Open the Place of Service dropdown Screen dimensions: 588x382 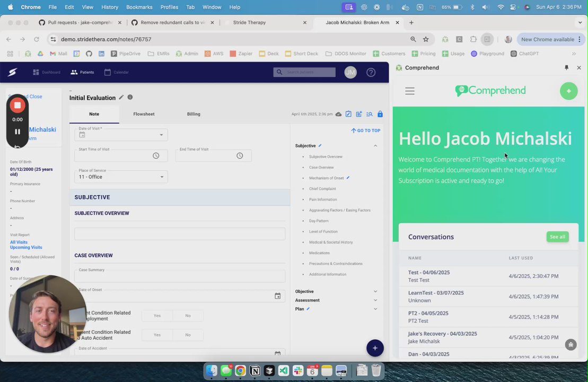(x=162, y=177)
